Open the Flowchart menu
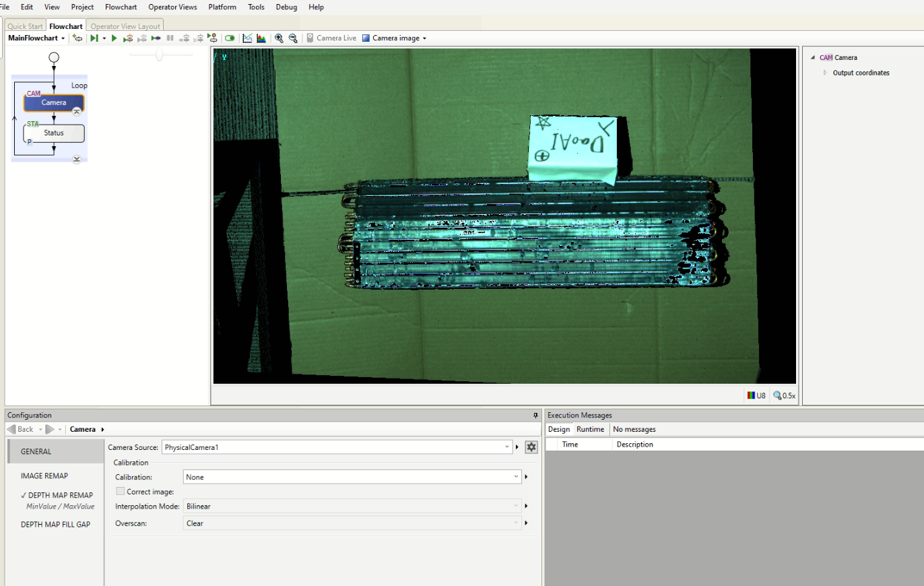Viewport: 924px width, 586px height. [121, 7]
